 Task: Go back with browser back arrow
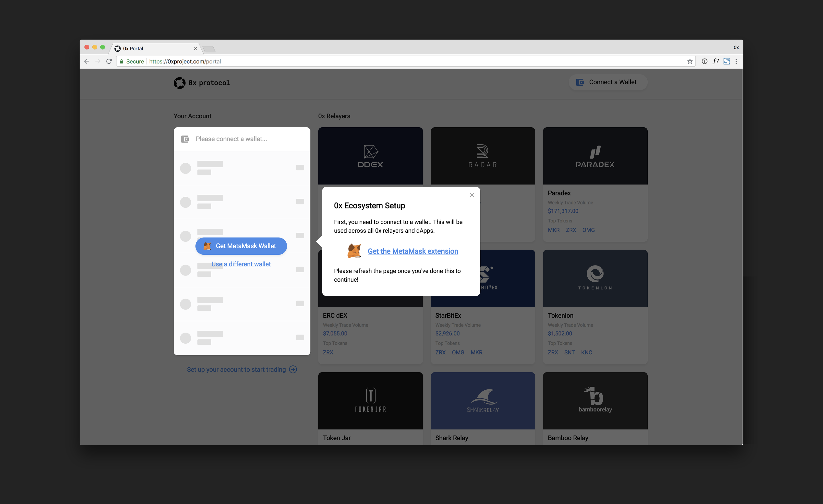click(x=87, y=61)
